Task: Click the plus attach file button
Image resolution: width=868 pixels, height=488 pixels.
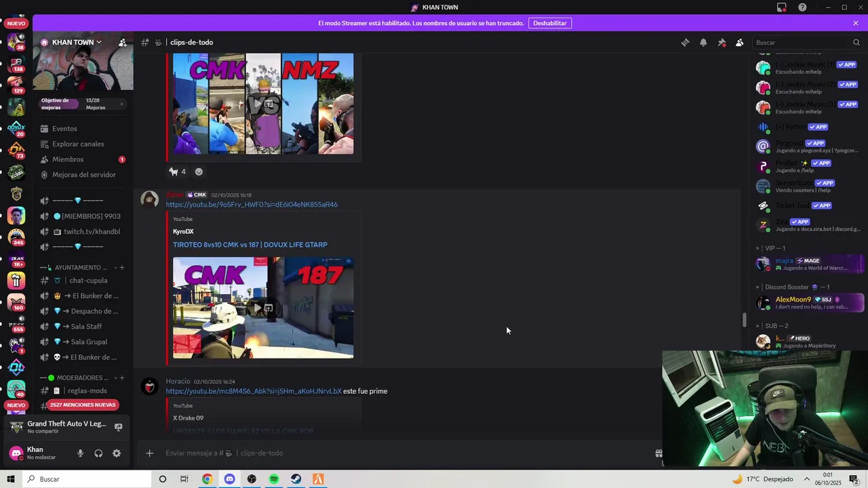Action: (149, 453)
